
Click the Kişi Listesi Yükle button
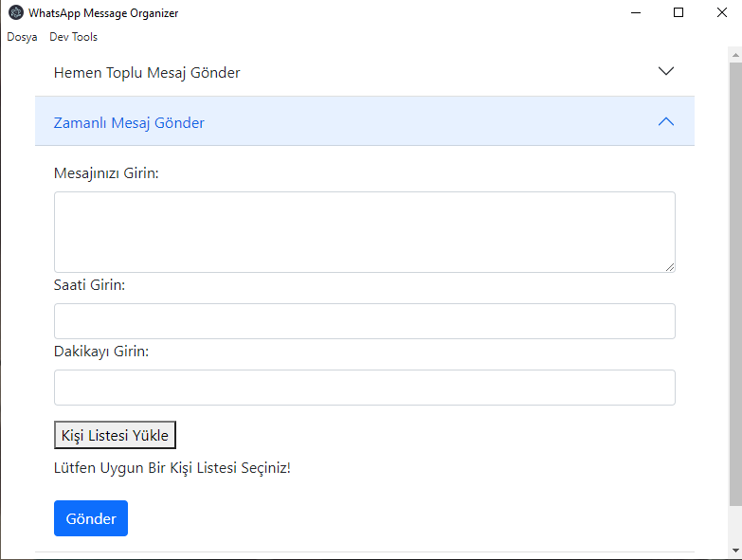115,435
